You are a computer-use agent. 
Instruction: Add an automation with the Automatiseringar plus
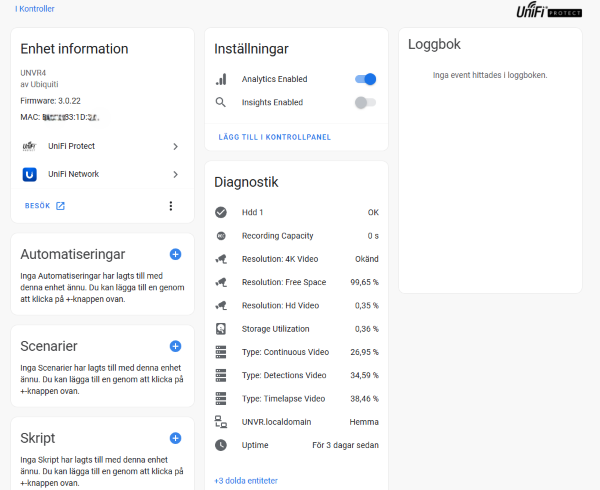175,254
